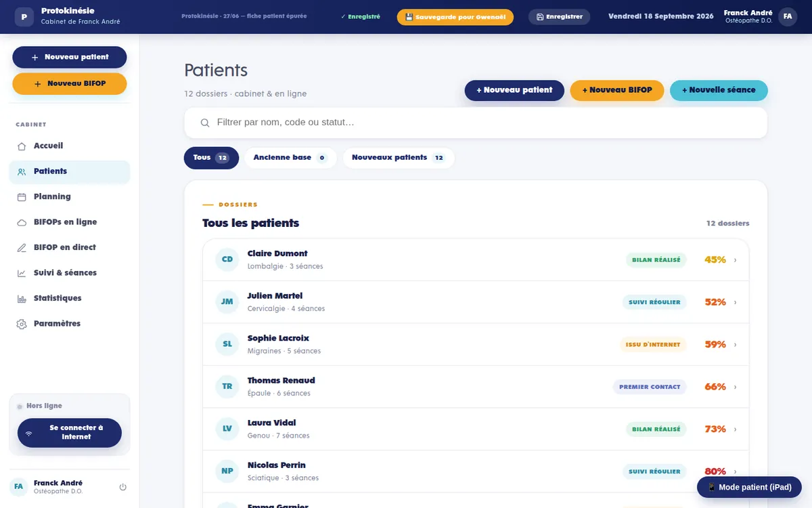Viewport: 812px width, 508px height.
Task: Click the logout power icon in sidebar footer
Action: click(x=122, y=487)
